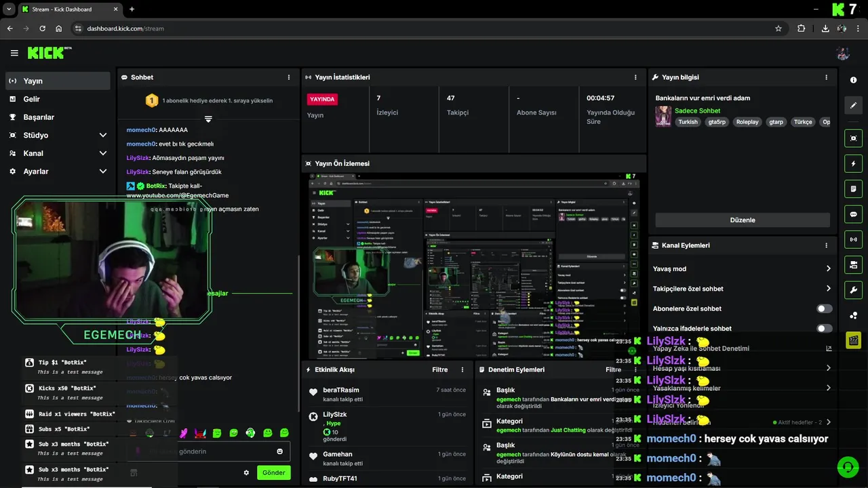
Task: Toggle Abonelere özel sohbet switch
Action: [825, 308]
